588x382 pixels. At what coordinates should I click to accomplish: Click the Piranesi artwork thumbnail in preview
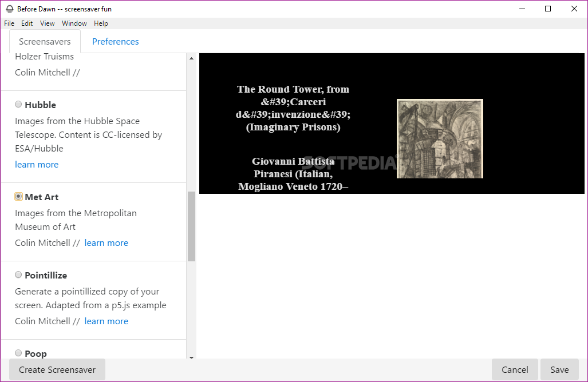point(440,138)
